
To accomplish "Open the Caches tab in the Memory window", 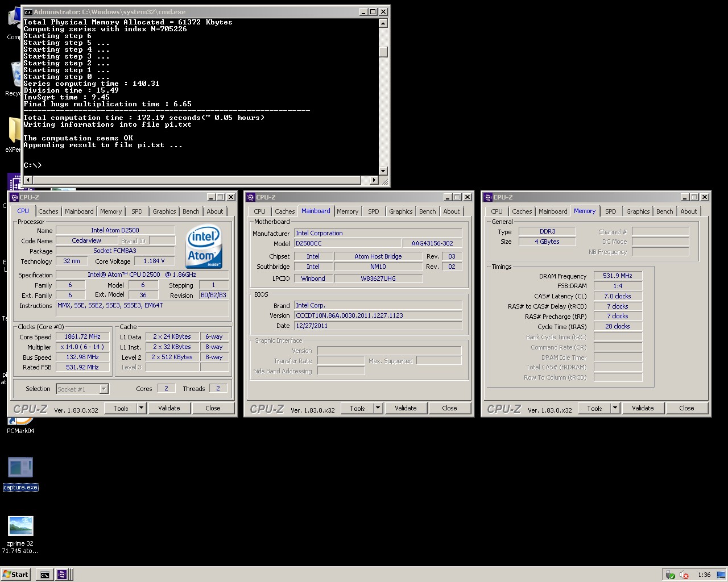I will (522, 211).
